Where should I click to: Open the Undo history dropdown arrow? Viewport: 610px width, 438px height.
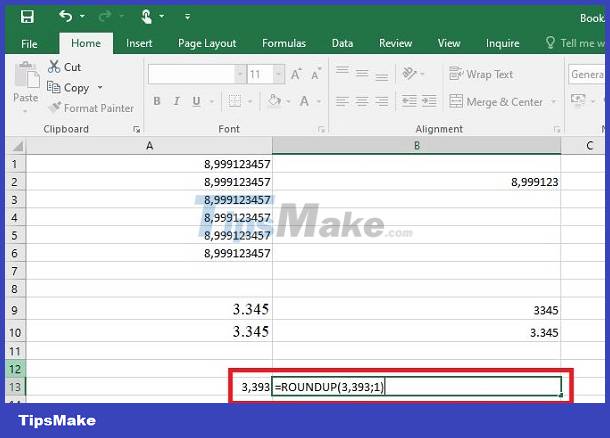point(82,16)
